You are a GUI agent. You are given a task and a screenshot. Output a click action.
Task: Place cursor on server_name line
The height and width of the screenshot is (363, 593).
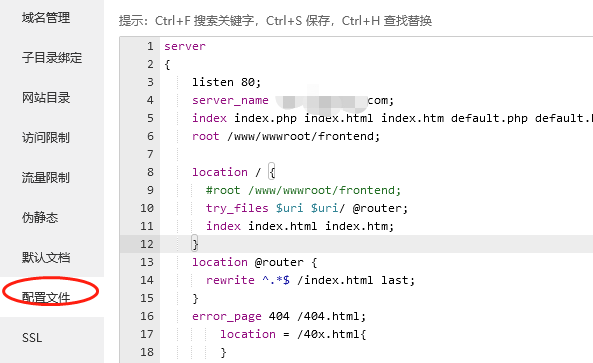click(293, 100)
